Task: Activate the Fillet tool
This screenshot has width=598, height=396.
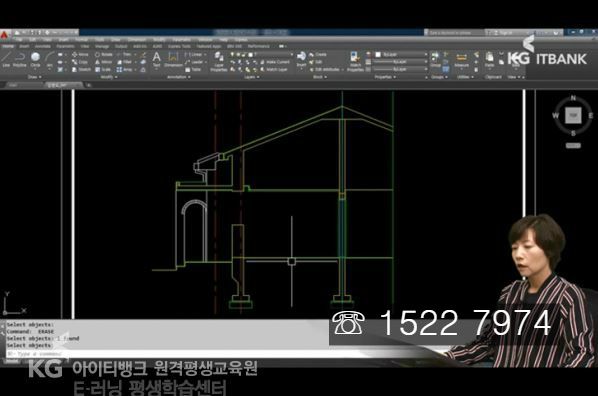Action: point(125,62)
